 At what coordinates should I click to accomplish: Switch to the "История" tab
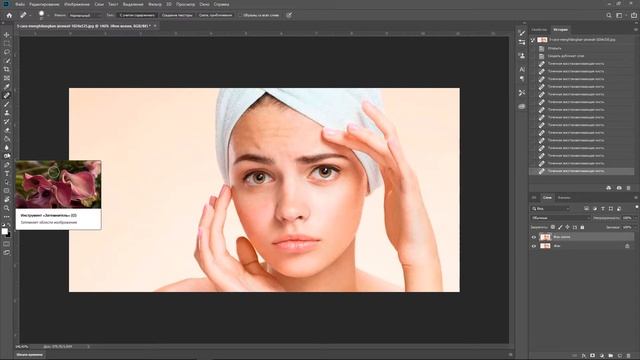click(x=560, y=29)
